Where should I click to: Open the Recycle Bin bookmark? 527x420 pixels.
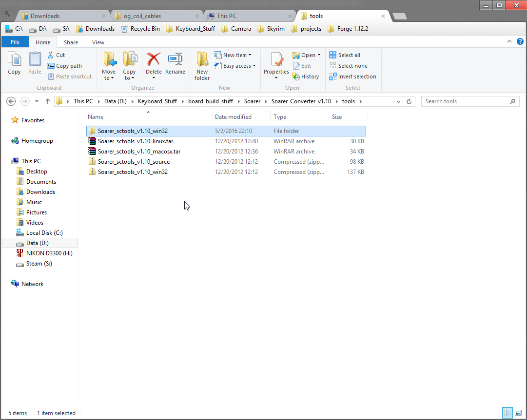click(x=140, y=29)
